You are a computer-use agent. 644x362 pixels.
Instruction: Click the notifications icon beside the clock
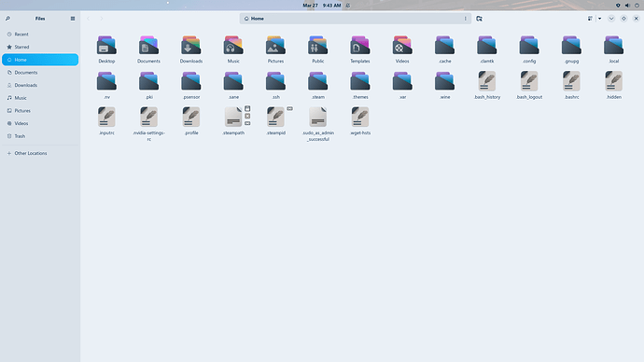(x=348, y=6)
